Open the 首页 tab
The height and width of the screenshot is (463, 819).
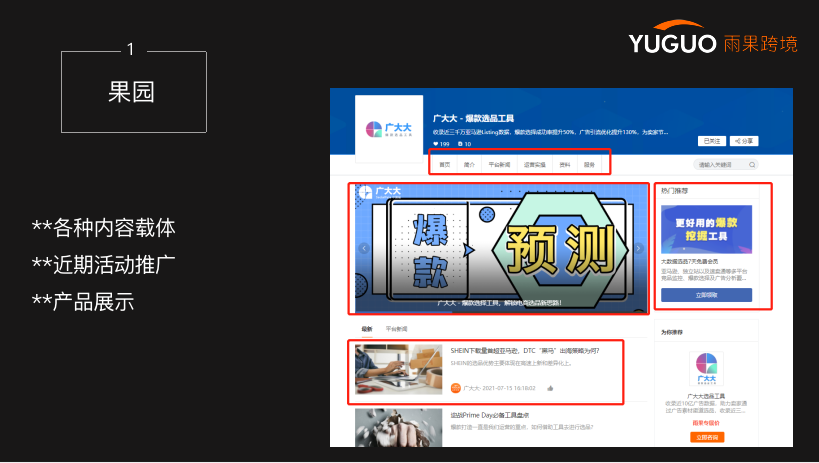444,165
